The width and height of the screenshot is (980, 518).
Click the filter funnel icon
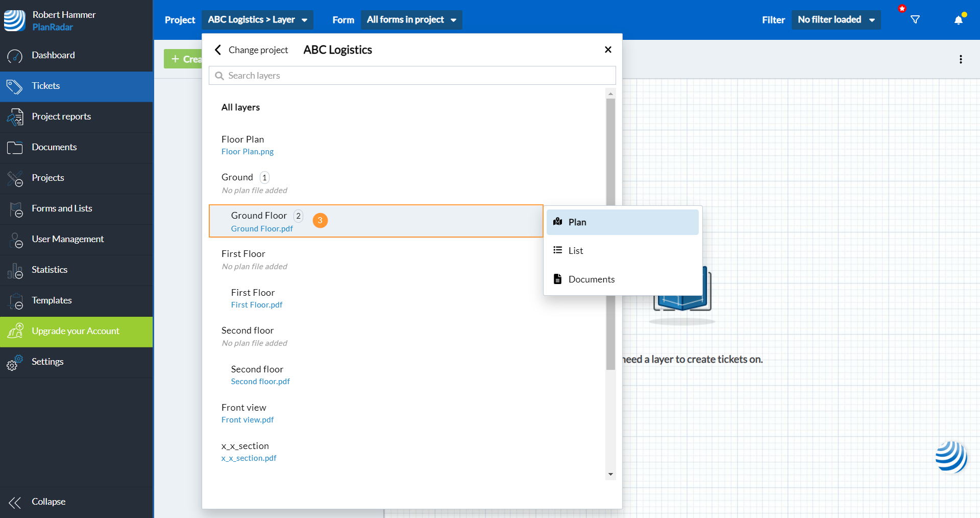(915, 20)
